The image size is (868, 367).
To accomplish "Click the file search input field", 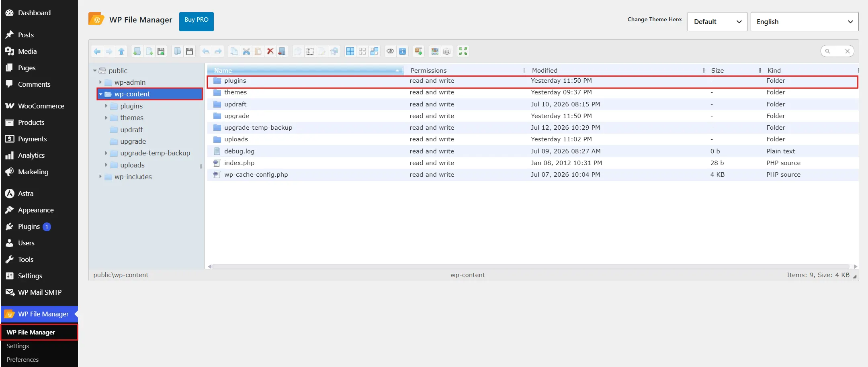I will (x=837, y=51).
